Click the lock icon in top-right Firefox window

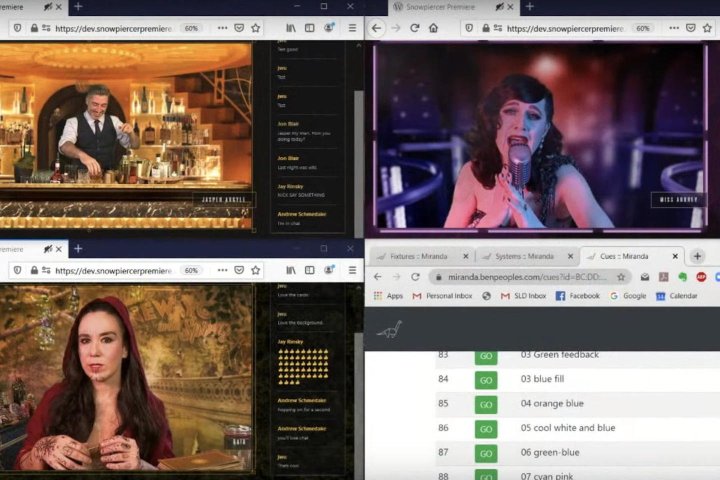(x=485, y=28)
